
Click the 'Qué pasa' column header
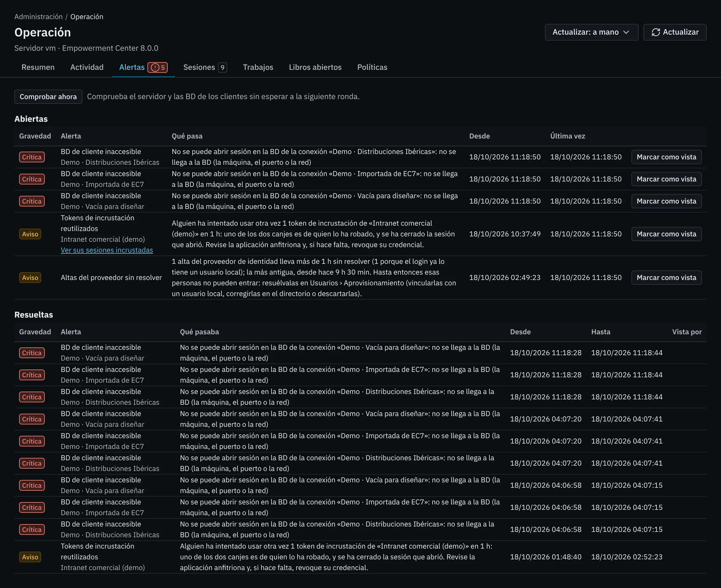click(187, 136)
